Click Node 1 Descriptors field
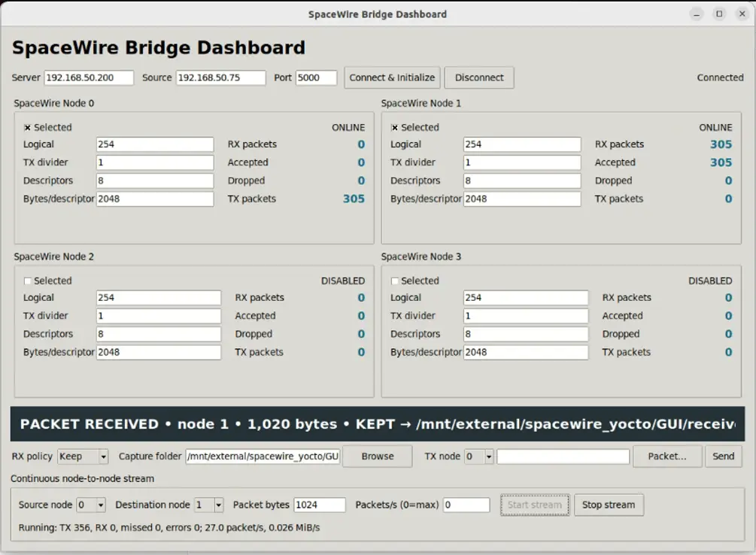 point(522,180)
